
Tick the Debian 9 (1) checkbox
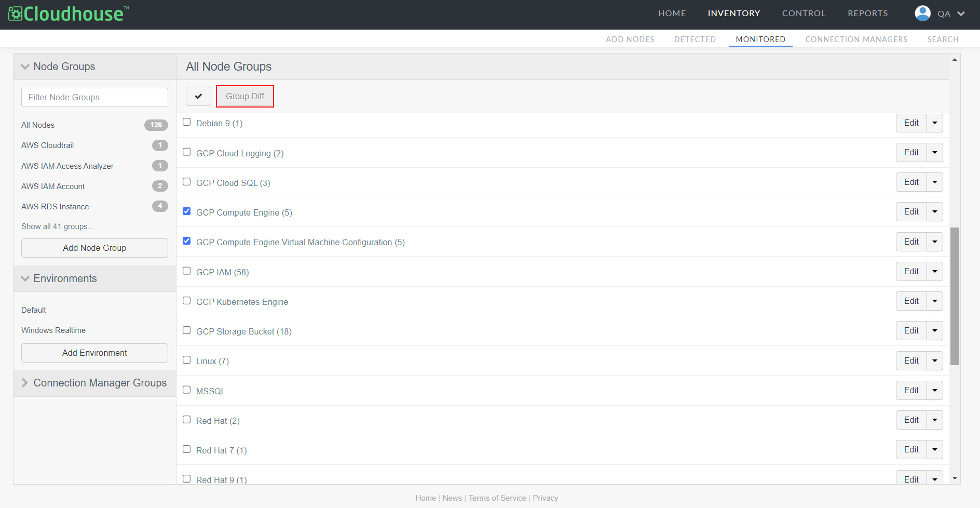(x=187, y=122)
